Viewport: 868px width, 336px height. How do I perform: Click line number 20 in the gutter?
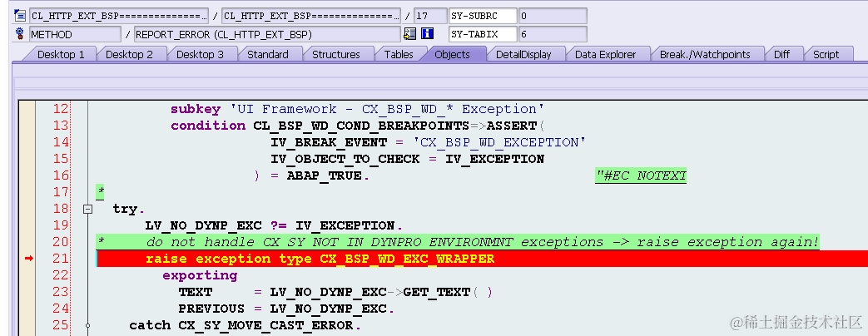click(x=61, y=242)
